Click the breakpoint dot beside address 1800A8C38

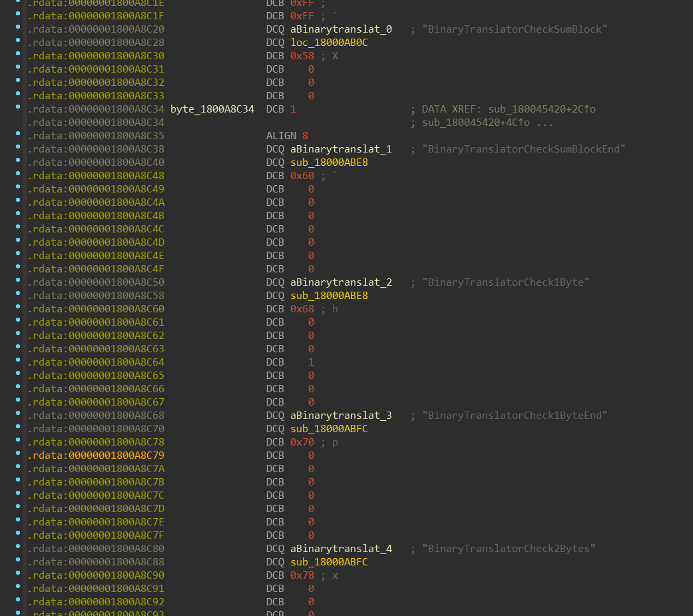(18, 147)
